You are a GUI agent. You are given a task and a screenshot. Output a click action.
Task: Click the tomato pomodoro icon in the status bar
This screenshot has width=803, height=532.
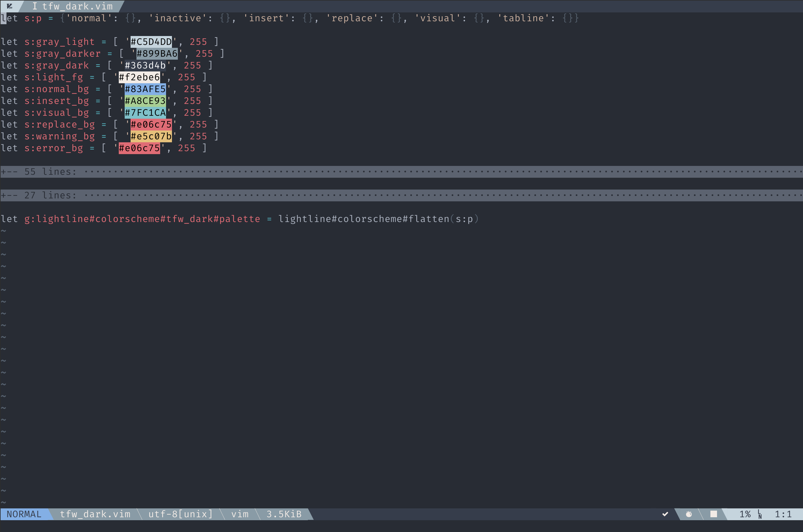click(x=689, y=514)
